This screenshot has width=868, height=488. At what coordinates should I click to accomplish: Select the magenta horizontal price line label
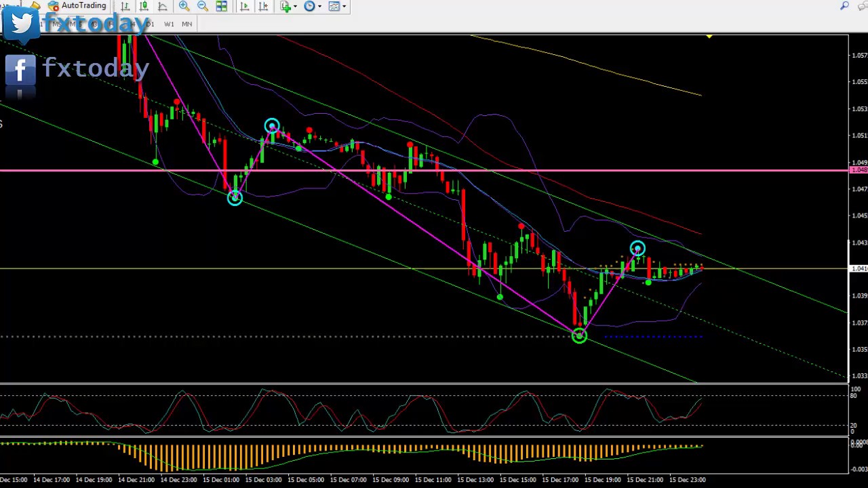(858, 169)
